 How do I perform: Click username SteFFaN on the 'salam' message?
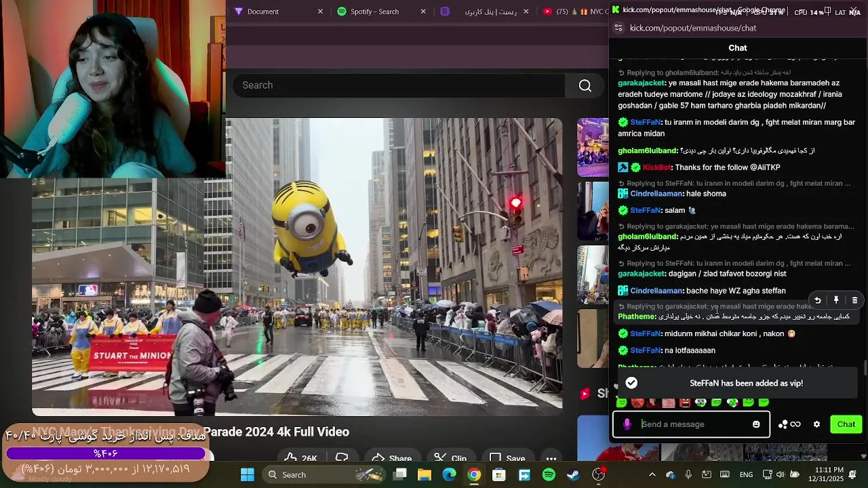pos(646,211)
